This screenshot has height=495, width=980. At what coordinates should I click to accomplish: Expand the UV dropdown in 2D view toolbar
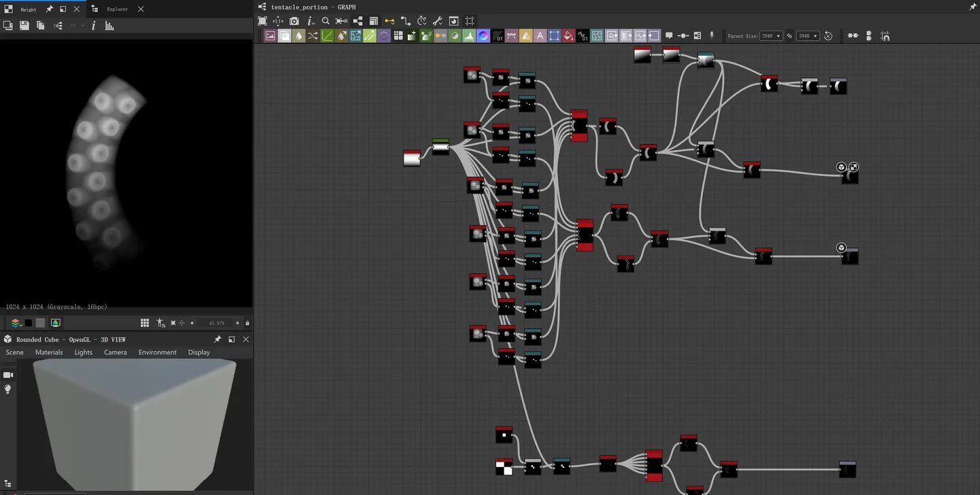pos(78,26)
